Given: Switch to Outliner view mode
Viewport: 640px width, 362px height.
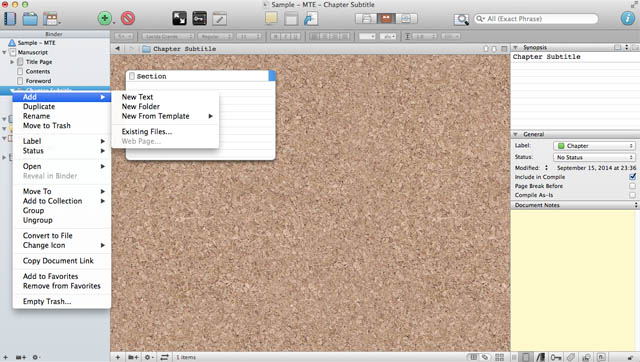Looking at the screenshot, I should pyautogui.click(x=406, y=19).
